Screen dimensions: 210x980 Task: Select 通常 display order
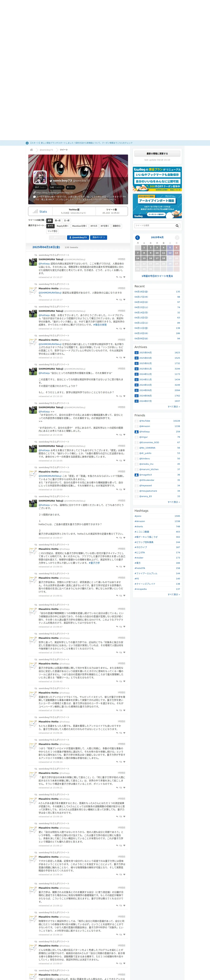click(x=50, y=221)
